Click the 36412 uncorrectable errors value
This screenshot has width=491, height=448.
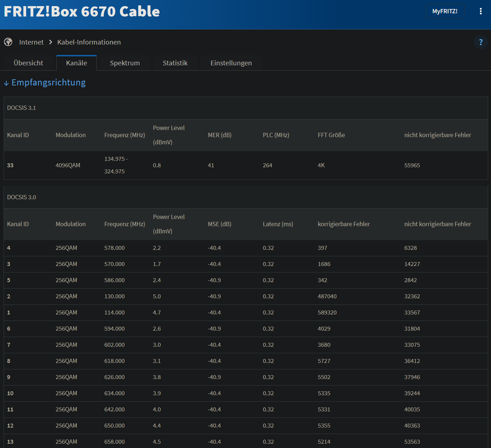[412, 361]
